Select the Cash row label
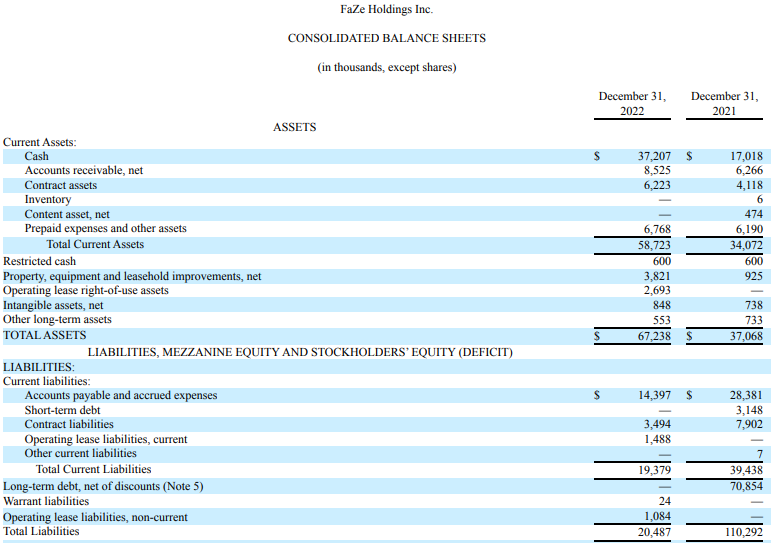This screenshot has width=772, height=543. coord(36,157)
